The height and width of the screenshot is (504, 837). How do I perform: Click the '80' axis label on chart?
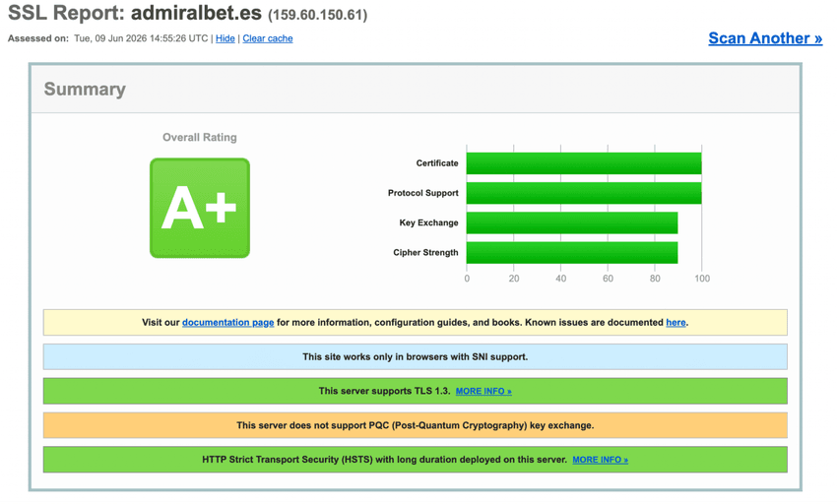tap(655, 279)
